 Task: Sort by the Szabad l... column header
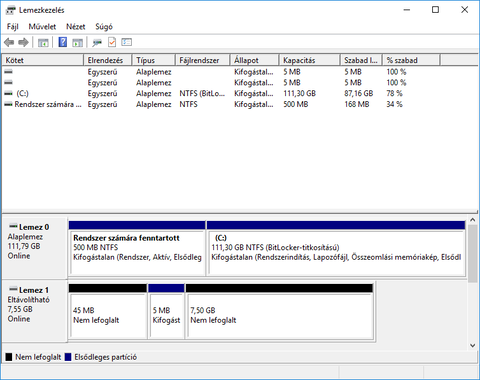[361, 60]
